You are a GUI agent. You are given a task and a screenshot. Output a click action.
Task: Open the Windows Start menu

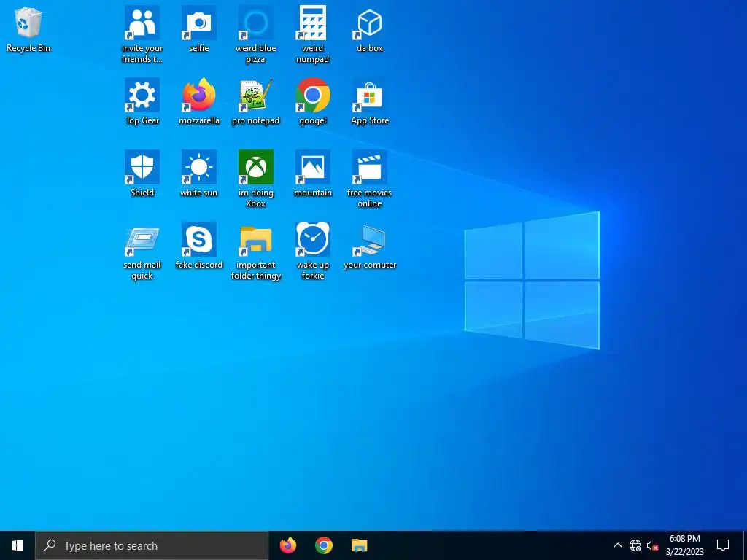click(x=18, y=545)
